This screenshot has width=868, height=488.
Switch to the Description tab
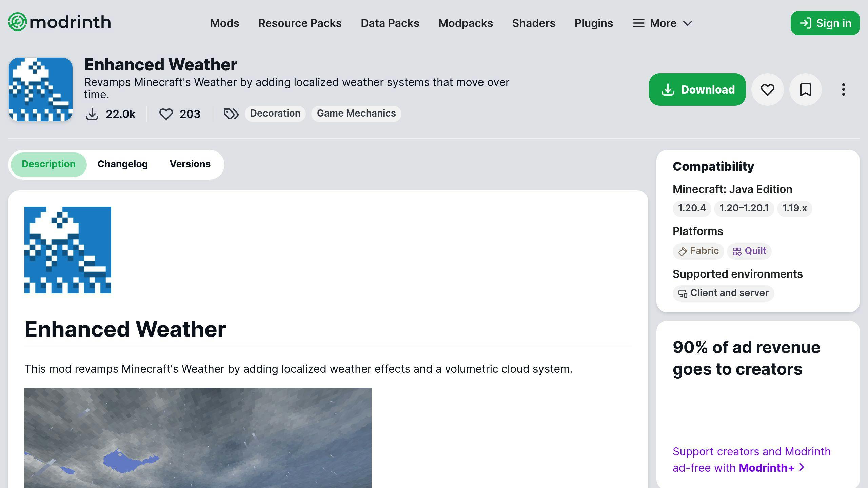coord(48,164)
